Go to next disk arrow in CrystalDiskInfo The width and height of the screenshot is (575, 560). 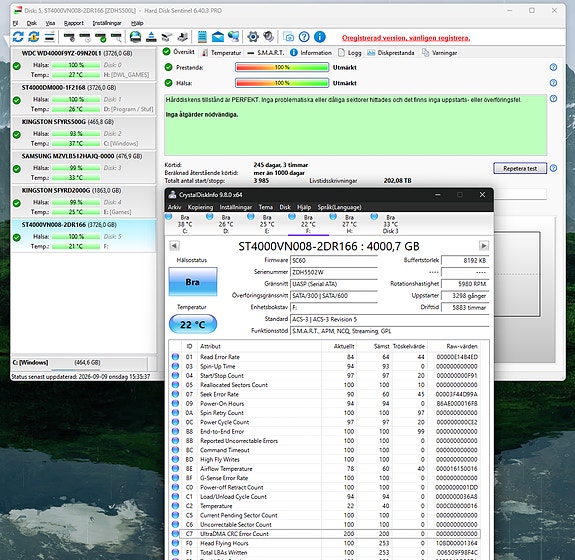coord(484,246)
